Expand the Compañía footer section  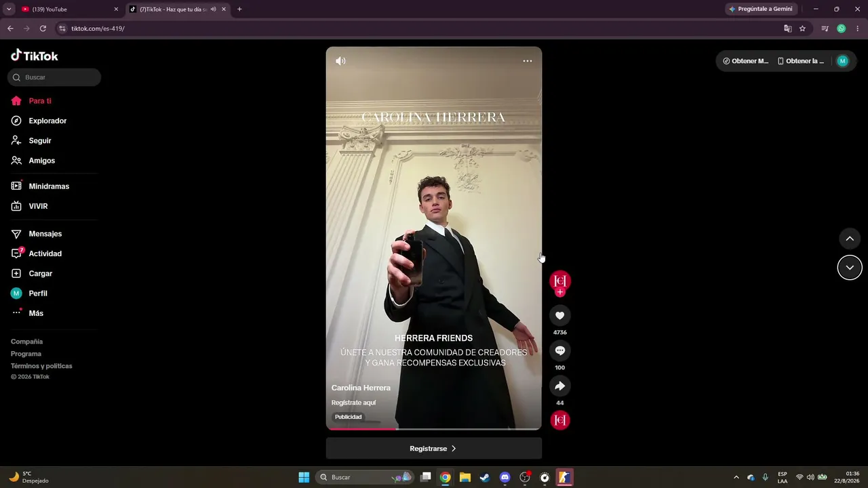point(26,342)
